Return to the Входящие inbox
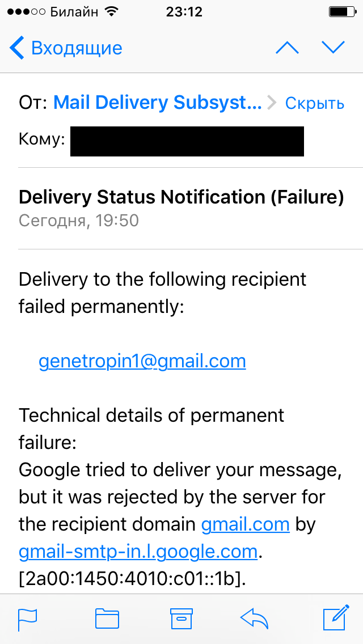 coord(77,48)
